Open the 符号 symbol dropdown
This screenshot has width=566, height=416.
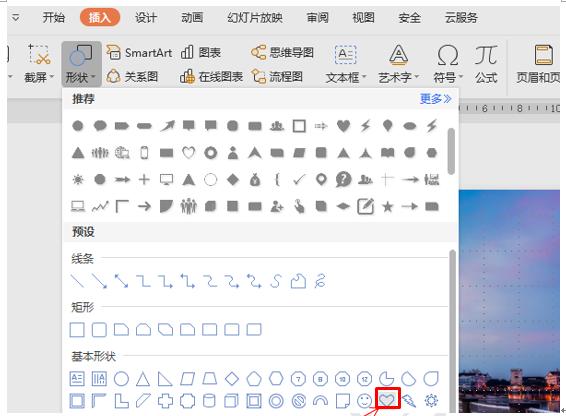[x=448, y=64]
